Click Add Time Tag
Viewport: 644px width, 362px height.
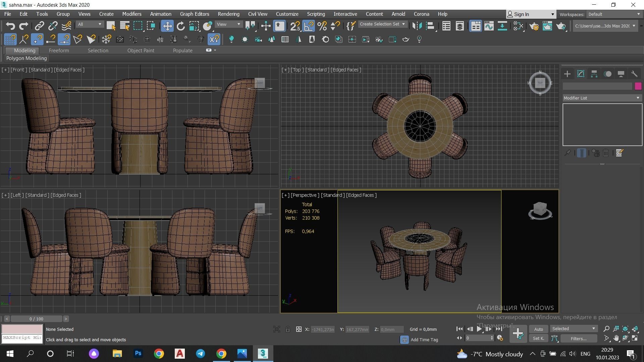click(x=424, y=340)
